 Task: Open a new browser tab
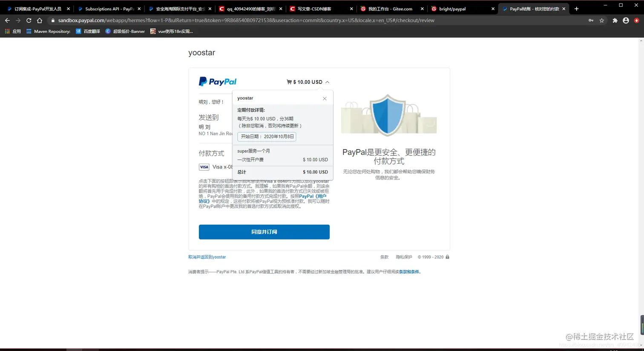click(576, 9)
